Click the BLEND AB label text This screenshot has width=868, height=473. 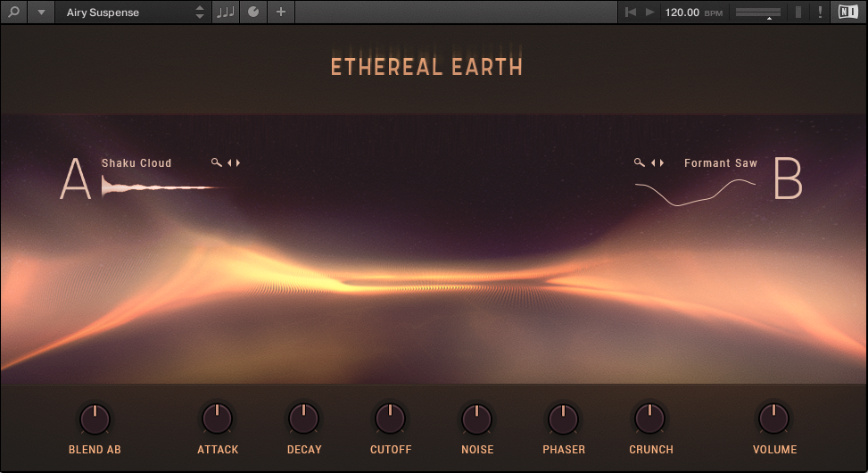click(x=95, y=450)
